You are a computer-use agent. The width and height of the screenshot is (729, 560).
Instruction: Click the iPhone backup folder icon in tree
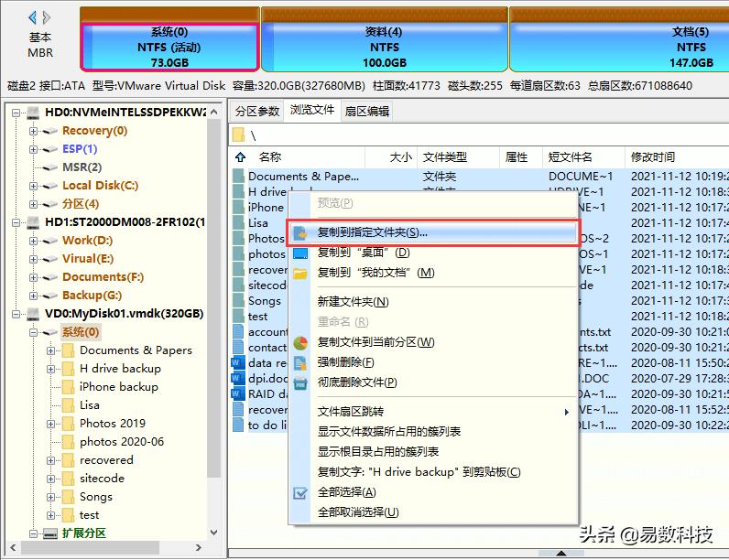click(69, 387)
